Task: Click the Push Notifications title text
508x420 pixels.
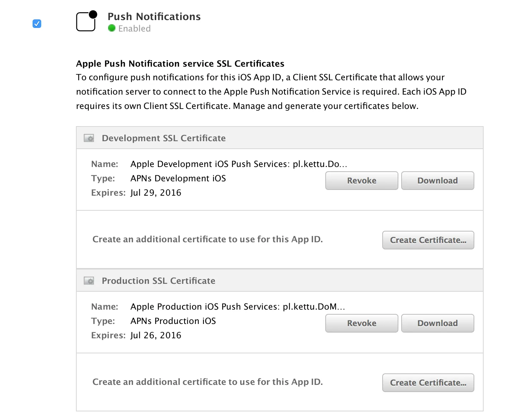Action: click(x=154, y=16)
